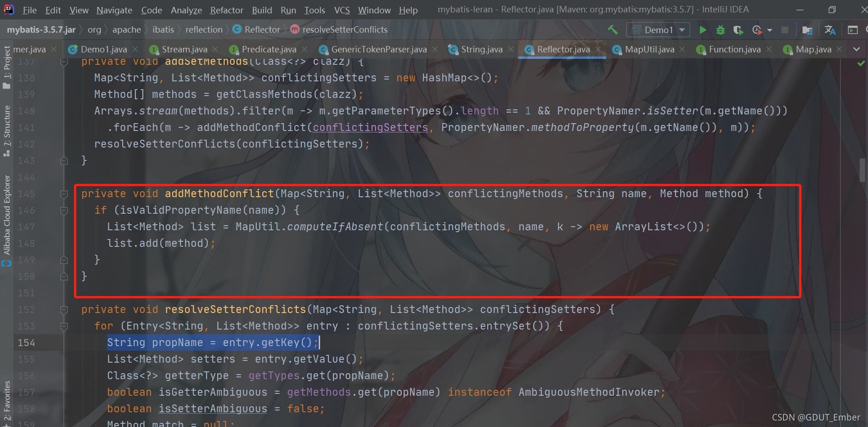868x427 pixels.
Task: Open the Project tool window
Action: [6, 67]
